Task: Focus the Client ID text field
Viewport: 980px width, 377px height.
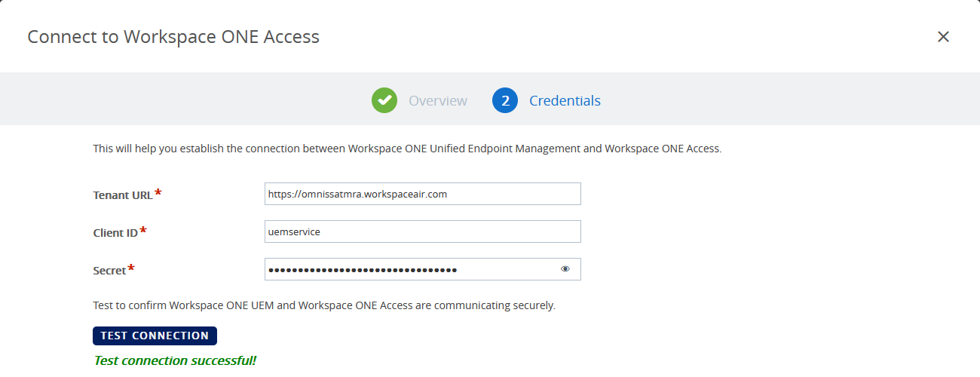Action: (422, 231)
